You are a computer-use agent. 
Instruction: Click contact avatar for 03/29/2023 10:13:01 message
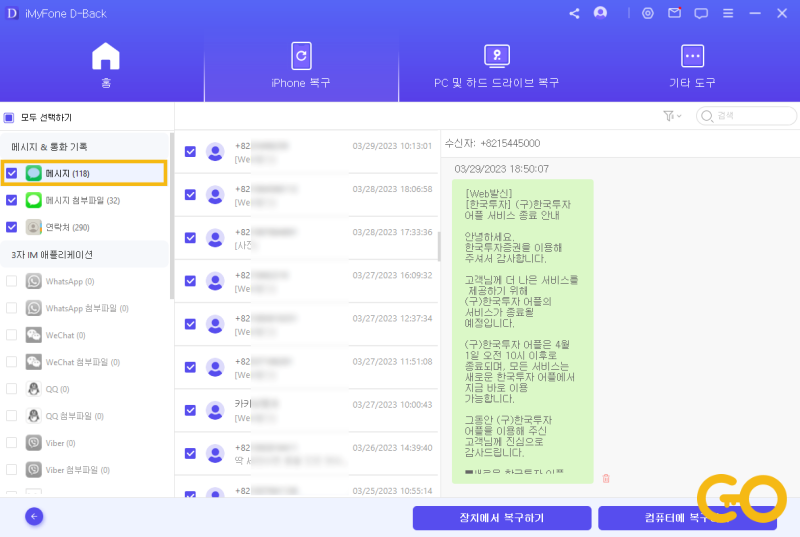click(x=215, y=151)
